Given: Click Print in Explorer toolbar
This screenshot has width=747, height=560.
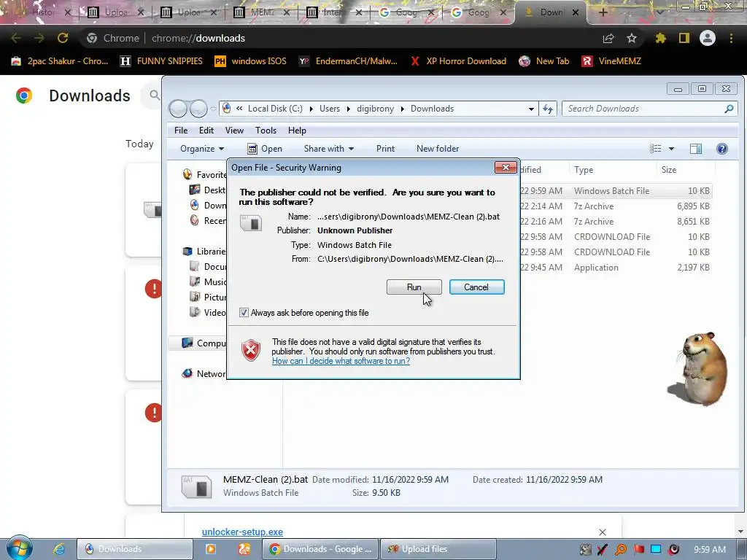Looking at the screenshot, I should coord(385,149).
